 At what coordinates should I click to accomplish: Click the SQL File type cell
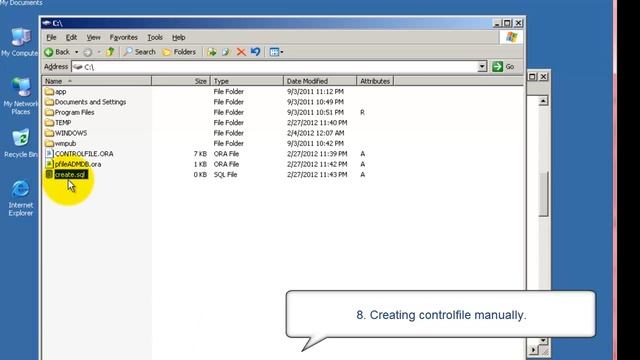(225, 175)
